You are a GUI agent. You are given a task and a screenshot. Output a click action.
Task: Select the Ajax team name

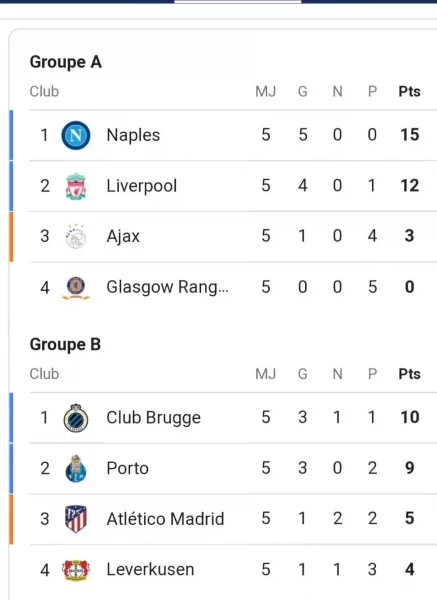pos(123,236)
